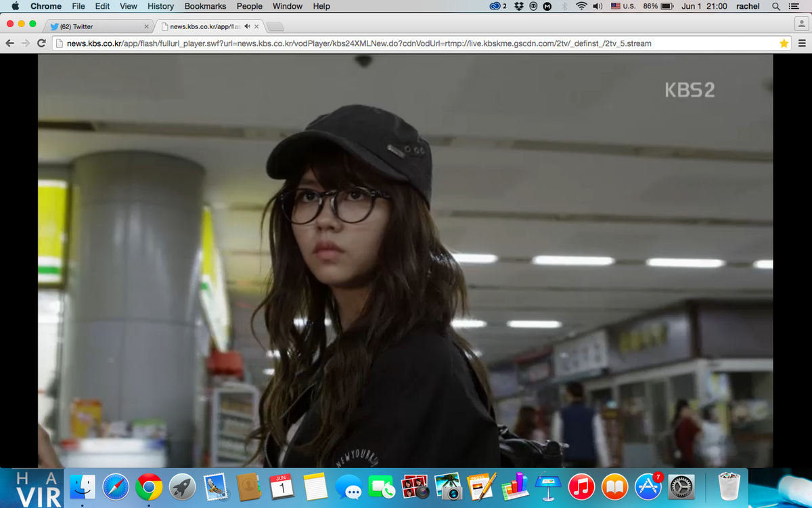Bookmark this page with the star icon
This screenshot has height=508, width=812.
(x=784, y=43)
